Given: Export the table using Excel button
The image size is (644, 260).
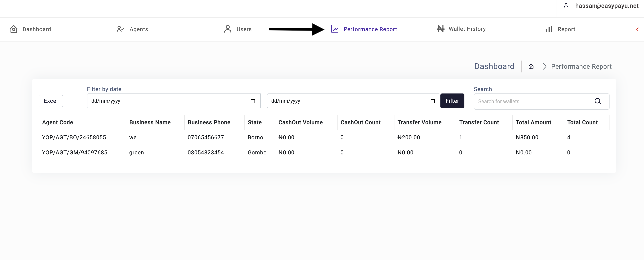Looking at the screenshot, I should 51,101.
